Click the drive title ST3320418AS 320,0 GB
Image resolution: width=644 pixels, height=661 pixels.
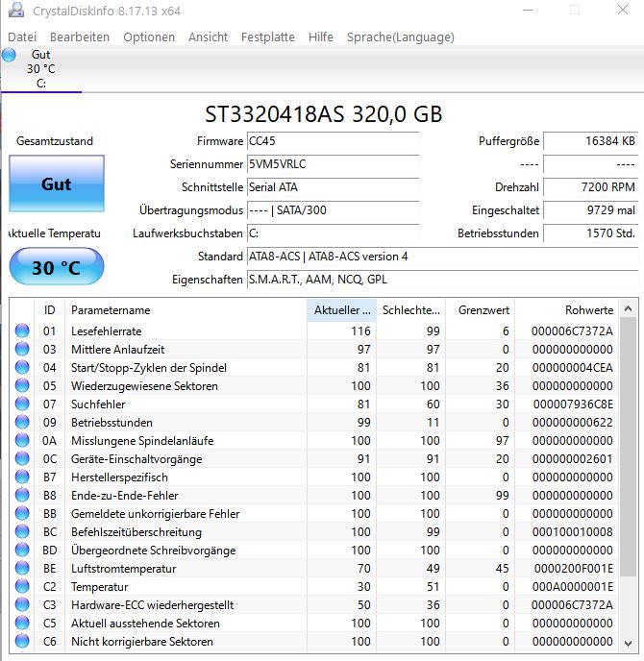[x=324, y=114]
